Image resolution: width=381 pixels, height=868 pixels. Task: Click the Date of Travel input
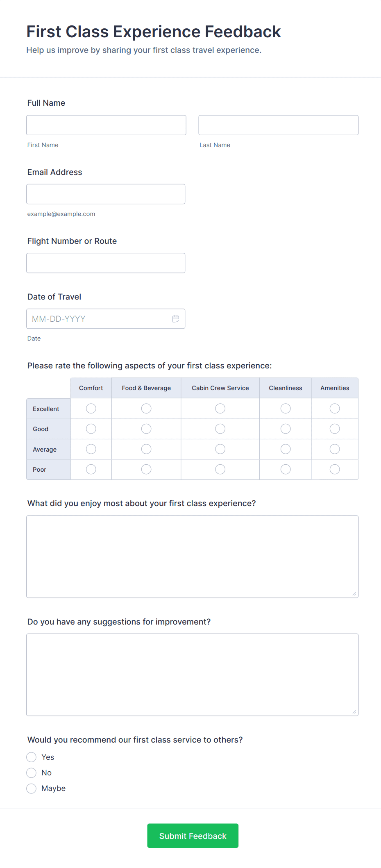(98, 319)
